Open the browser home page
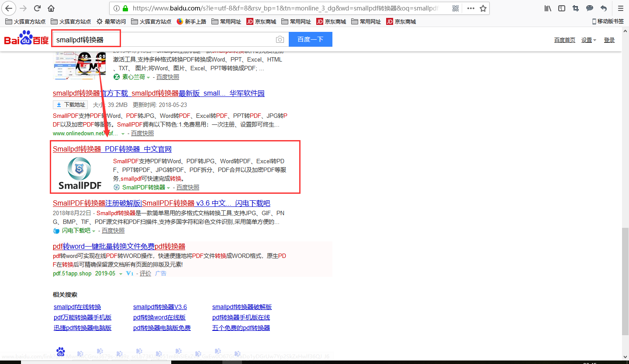This screenshot has height=364, width=629. point(51,8)
